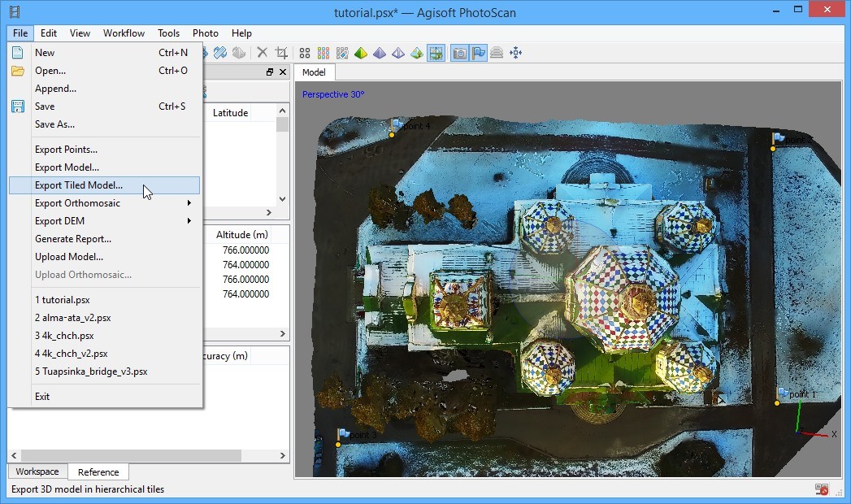Open the View menu
Screen dimensions: 851x504
(80, 33)
